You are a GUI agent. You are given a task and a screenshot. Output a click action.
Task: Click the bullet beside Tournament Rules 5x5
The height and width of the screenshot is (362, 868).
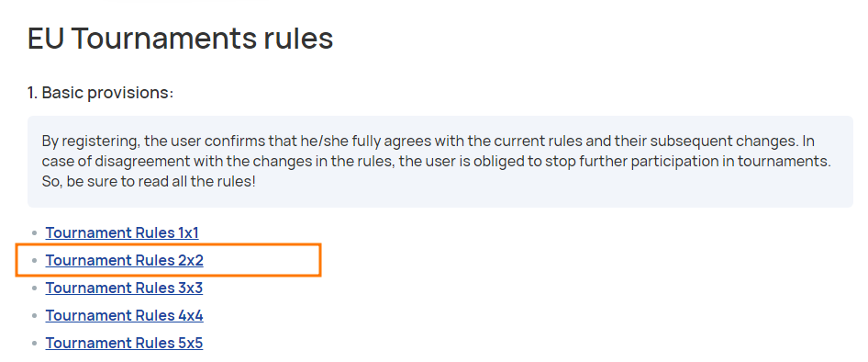[34, 344]
